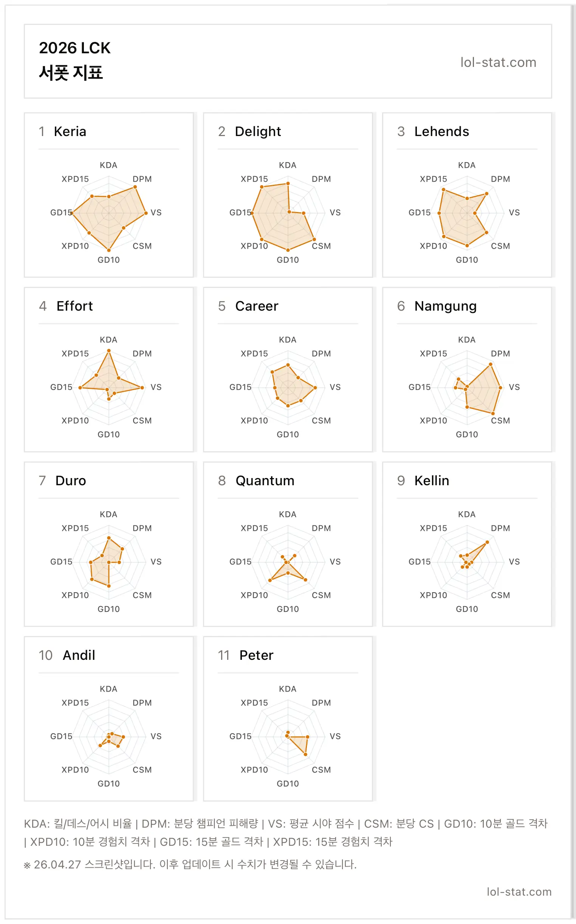576x924 pixels.
Task: Open the lol-stat.com footer link
Action: coord(519,891)
